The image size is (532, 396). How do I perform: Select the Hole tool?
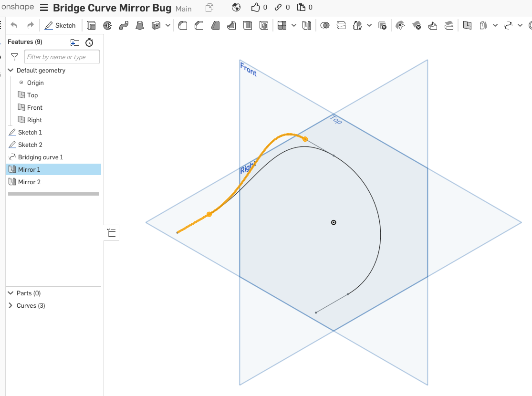[264, 25]
